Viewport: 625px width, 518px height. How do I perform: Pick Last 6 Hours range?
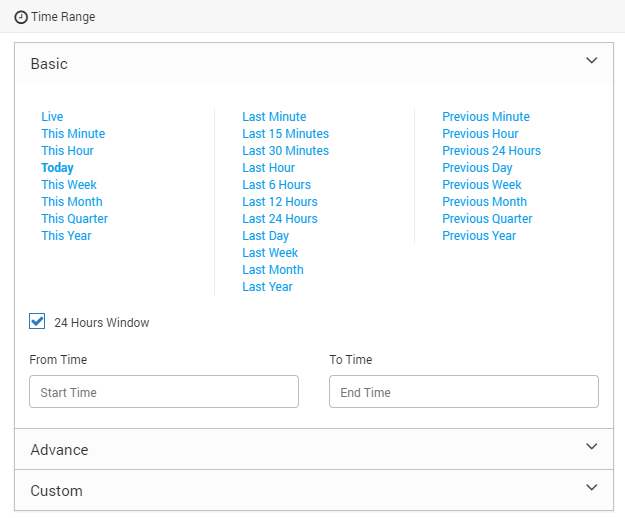[277, 185]
